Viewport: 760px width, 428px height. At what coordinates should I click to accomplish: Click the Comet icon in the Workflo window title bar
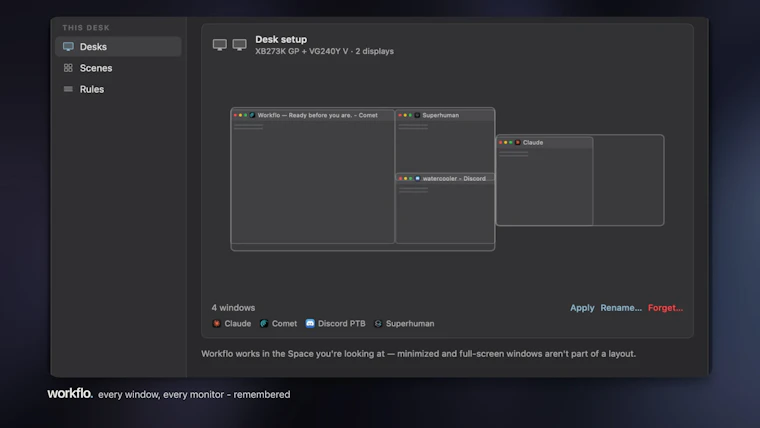pos(253,115)
